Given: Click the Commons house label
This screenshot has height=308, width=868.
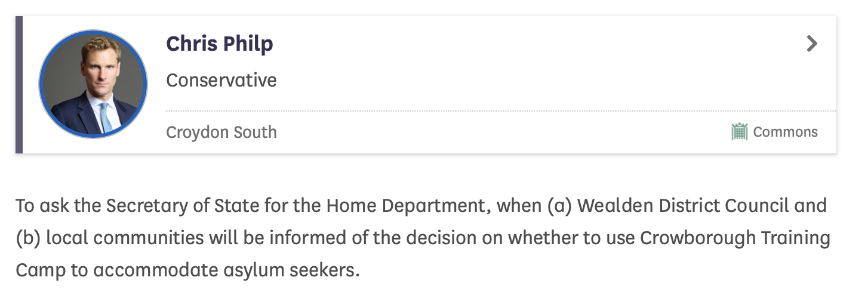Looking at the screenshot, I should pos(785,132).
